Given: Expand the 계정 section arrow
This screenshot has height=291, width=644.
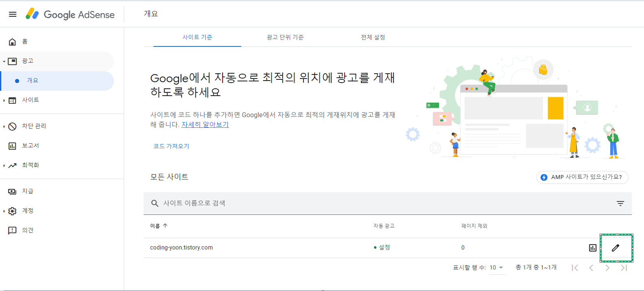Looking at the screenshot, I should 4,211.
